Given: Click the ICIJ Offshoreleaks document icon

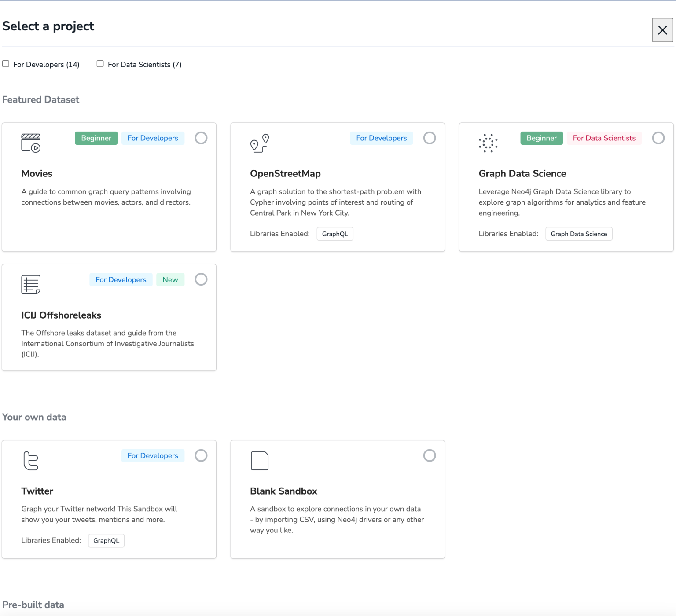Looking at the screenshot, I should click(x=31, y=284).
